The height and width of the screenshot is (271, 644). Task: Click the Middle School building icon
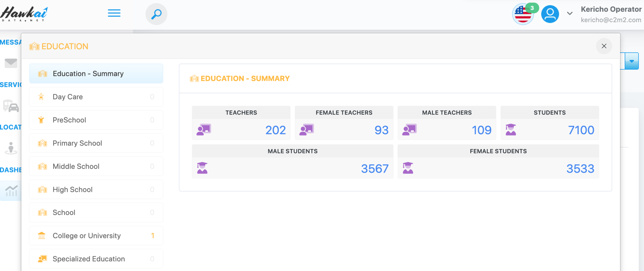point(42,166)
